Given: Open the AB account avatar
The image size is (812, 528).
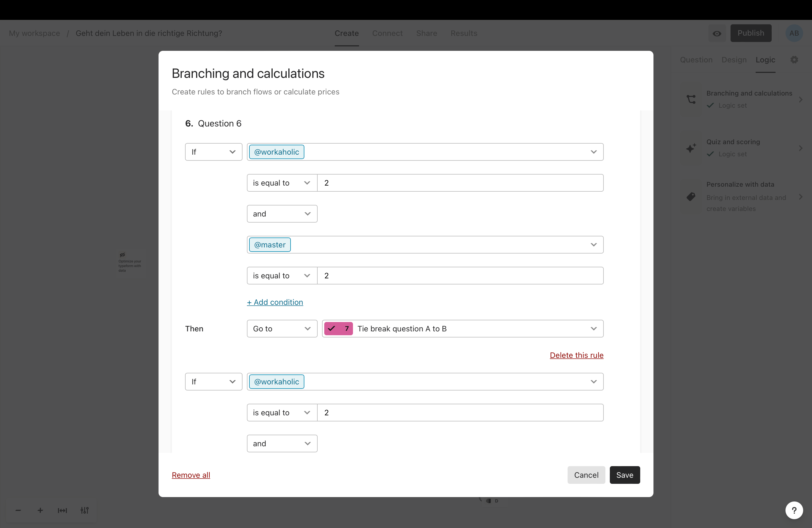Looking at the screenshot, I should 794,33.
